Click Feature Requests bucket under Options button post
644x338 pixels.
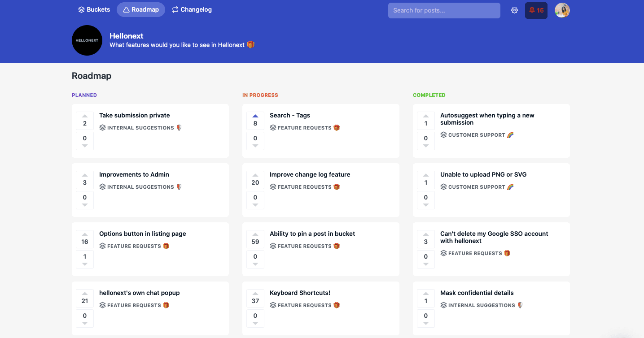click(x=134, y=246)
